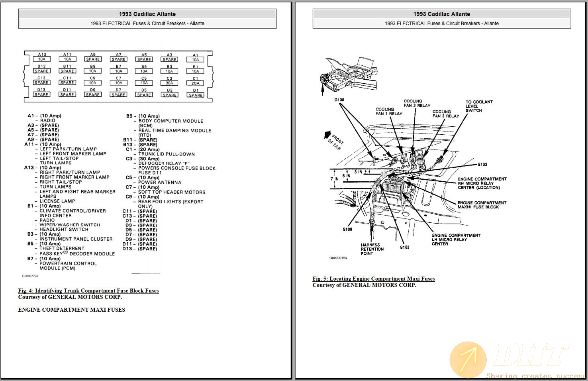Click the 'COOLING FAN 3 RELAY' label
This screenshot has height=381, width=588.
[x=446, y=114]
